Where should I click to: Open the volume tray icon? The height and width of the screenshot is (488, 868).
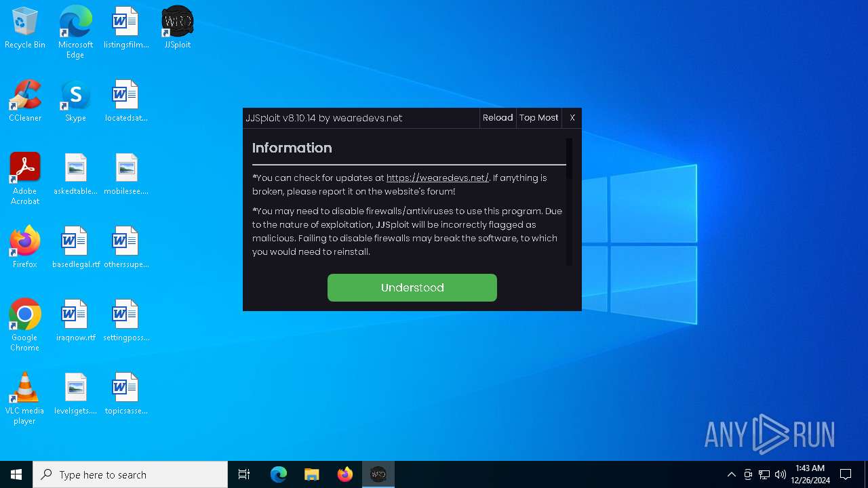click(781, 474)
